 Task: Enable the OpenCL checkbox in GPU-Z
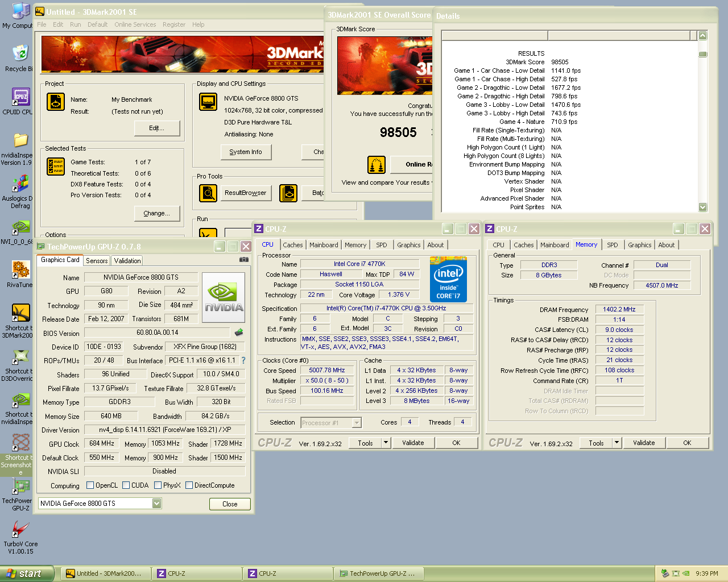click(x=90, y=485)
